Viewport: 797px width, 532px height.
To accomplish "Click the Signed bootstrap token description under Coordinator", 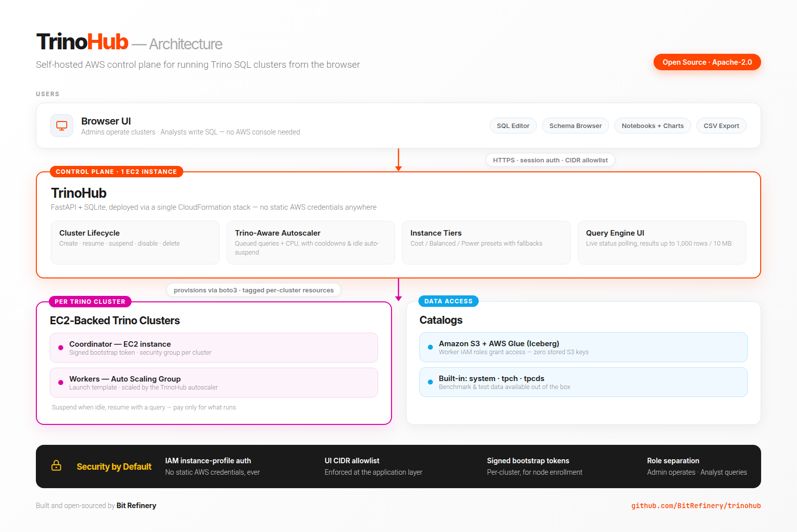I will point(140,353).
